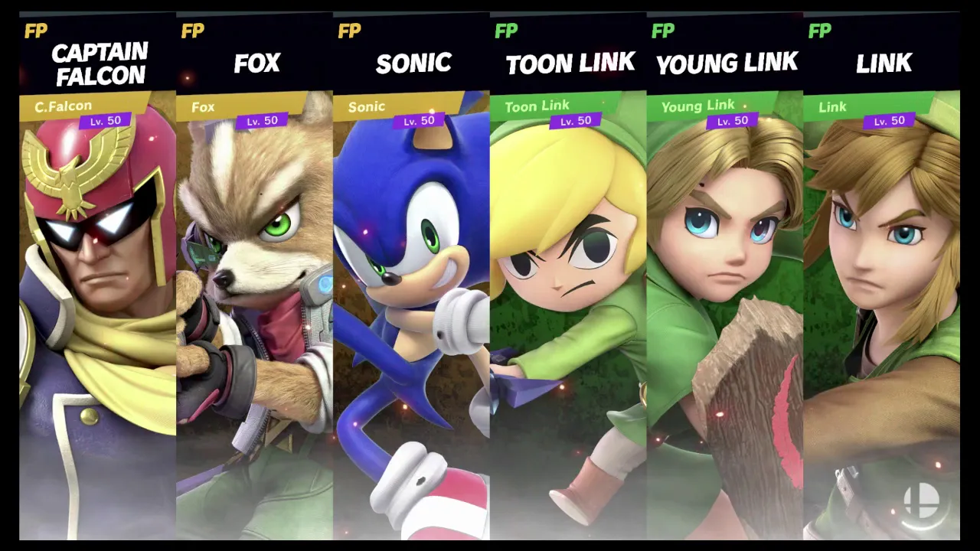Select Link's purple Lv. 50 badge
This screenshot has width=980, height=551.
889,121
